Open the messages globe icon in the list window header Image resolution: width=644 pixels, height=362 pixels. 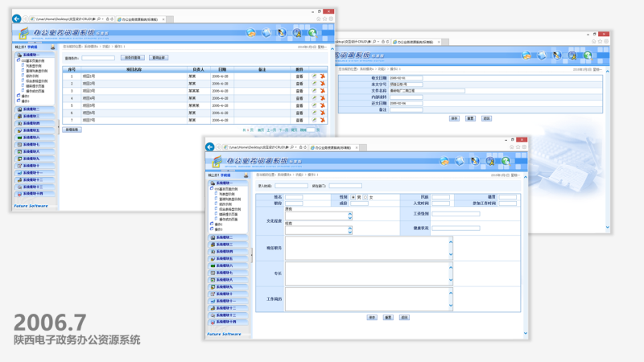point(251,33)
